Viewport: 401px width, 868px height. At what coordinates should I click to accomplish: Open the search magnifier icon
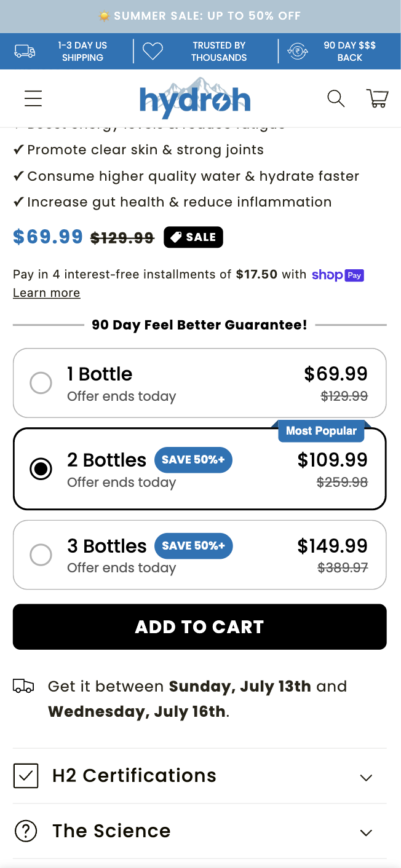[336, 98]
